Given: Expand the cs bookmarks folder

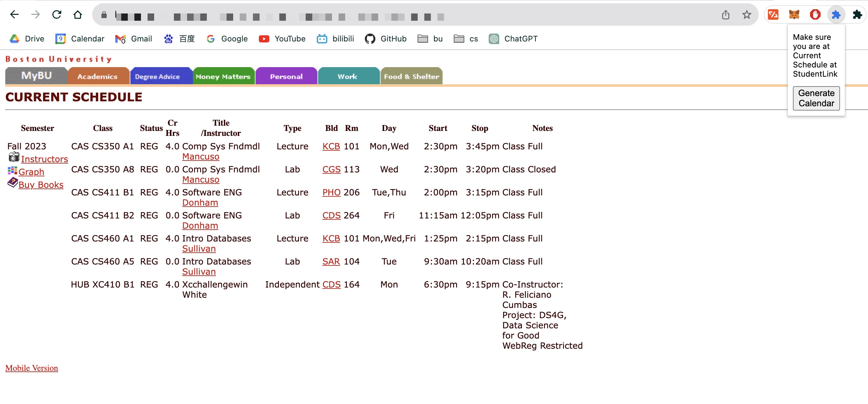Looking at the screenshot, I should click(466, 39).
